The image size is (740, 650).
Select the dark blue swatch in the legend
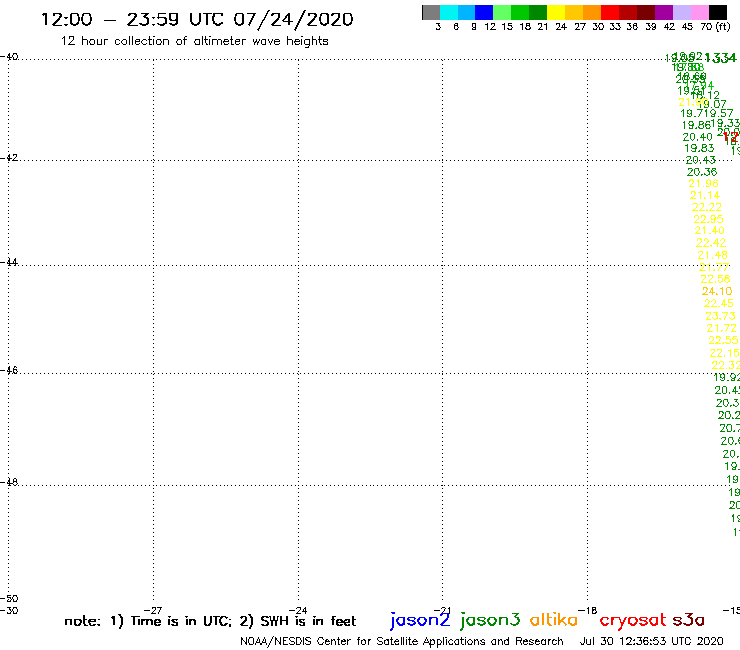(x=484, y=12)
